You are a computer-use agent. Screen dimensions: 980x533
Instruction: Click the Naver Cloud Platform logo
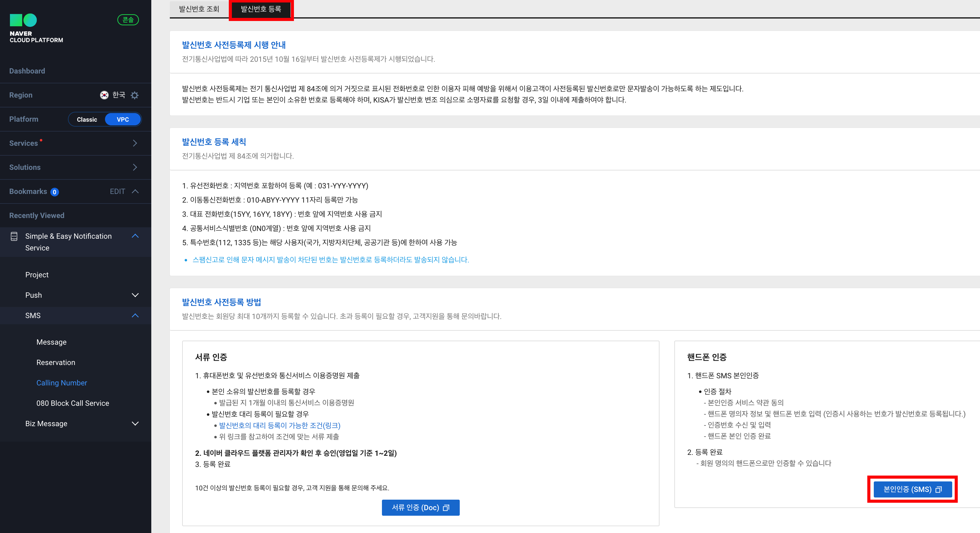pos(36,28)
